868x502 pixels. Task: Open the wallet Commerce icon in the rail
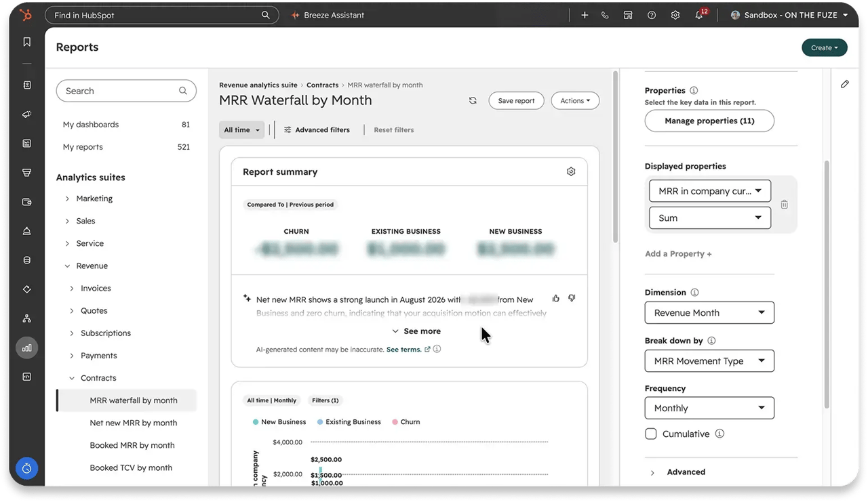pos(27,202)
